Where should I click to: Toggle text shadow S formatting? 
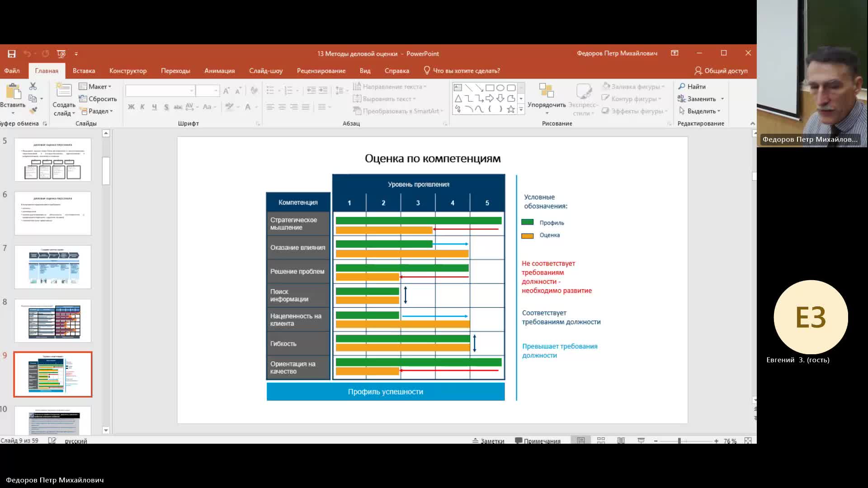click(166, 107)
